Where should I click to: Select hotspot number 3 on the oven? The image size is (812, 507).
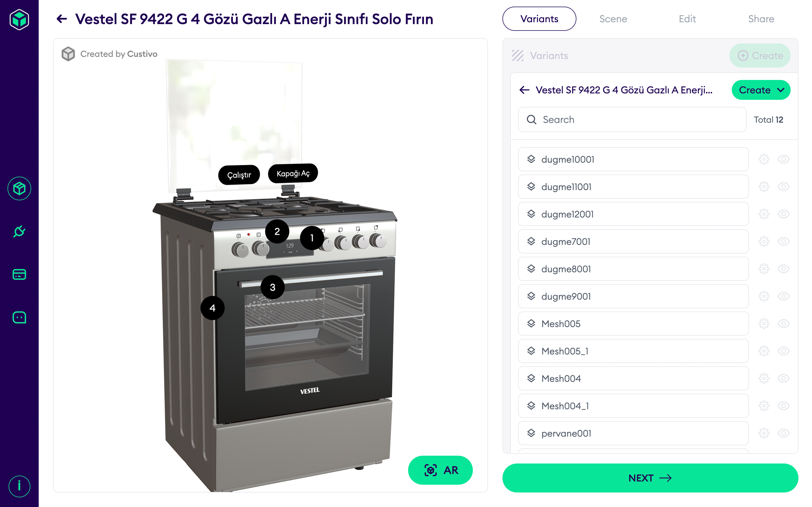273,287
